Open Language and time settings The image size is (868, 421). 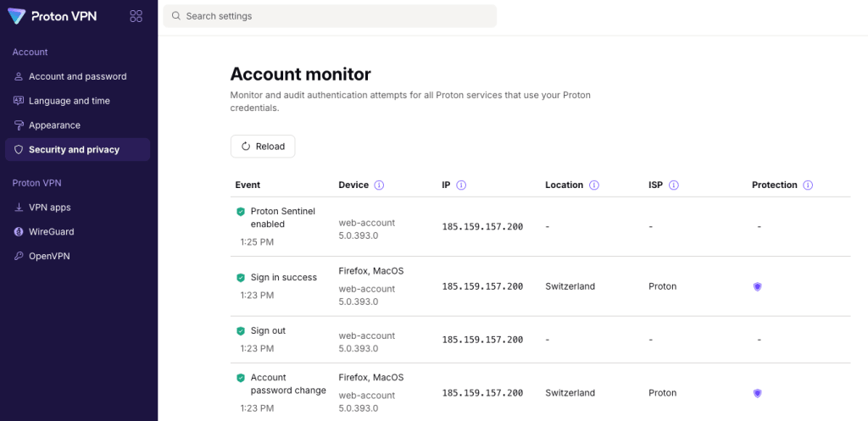[x=77, y=101]
